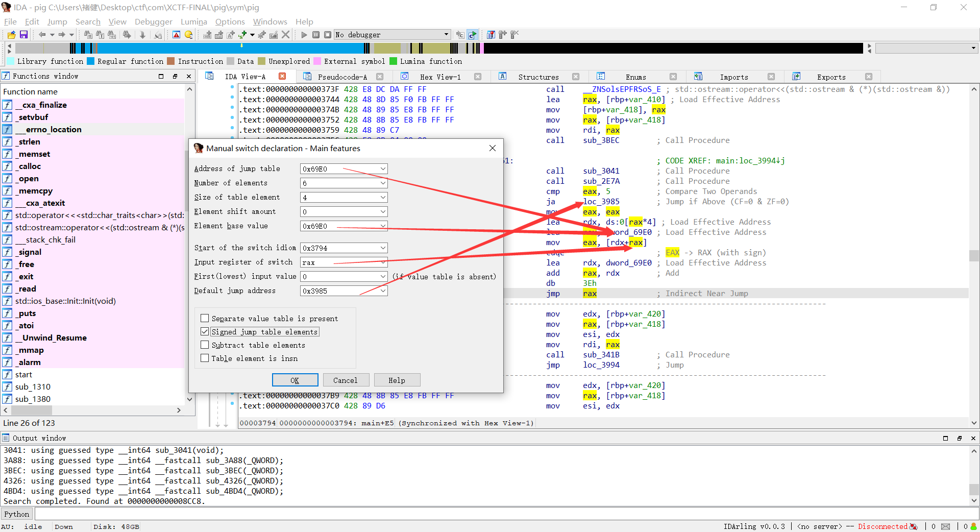Click the red triangle warning toolbar icon
Screen dimensions: 980x532
[176, 35]
